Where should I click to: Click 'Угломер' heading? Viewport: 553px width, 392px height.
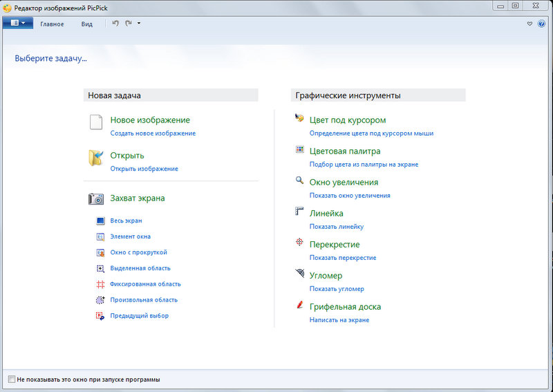click(326, 276)
